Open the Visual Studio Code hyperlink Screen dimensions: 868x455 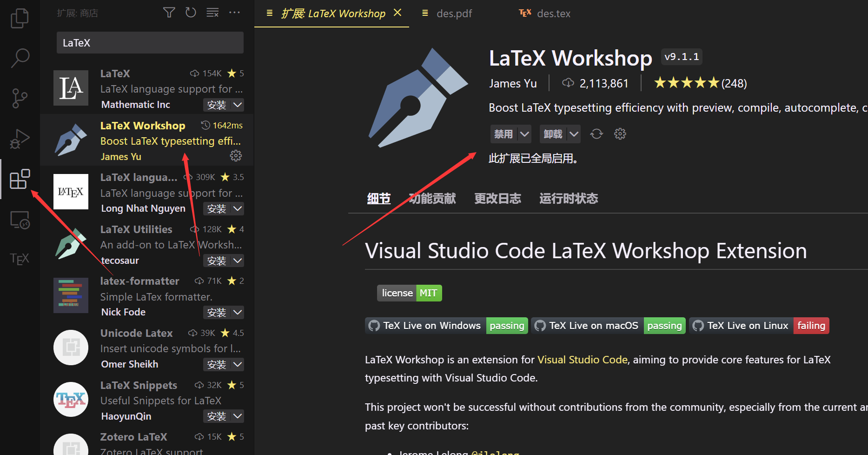coord(583,360)
